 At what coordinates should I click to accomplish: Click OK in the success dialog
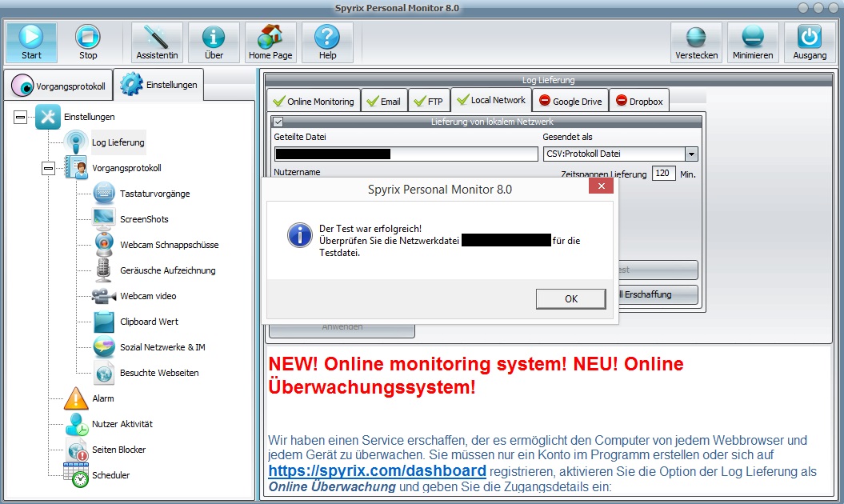pos(571,299)
